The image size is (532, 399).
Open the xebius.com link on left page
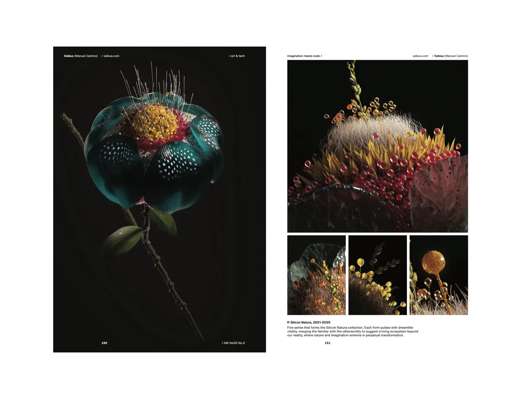point(111,56)
